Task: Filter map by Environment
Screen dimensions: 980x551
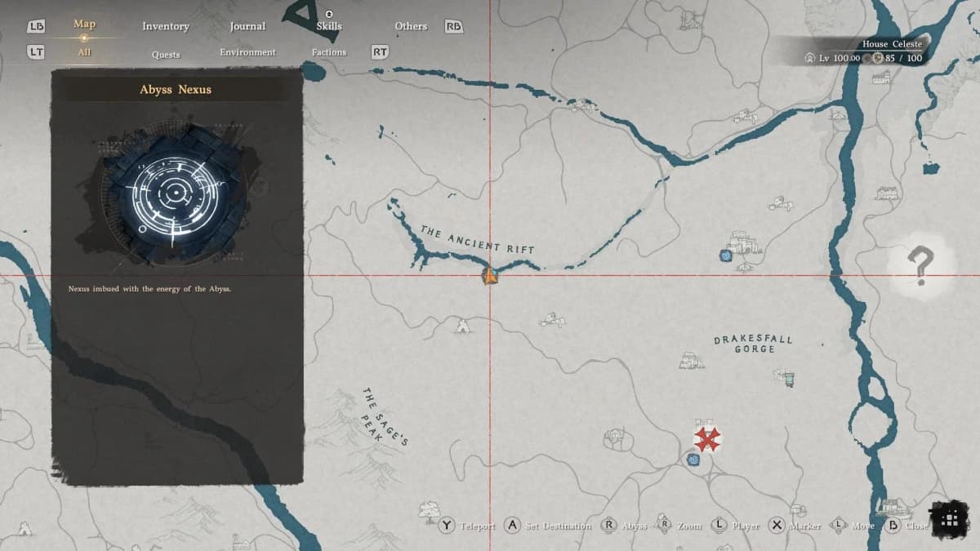Action: click(247, 52)
